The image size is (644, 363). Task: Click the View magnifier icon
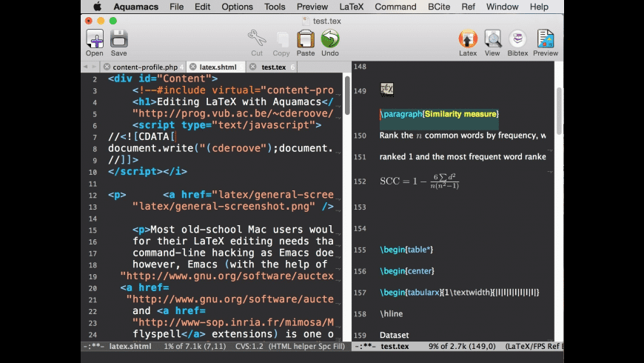(x=492, y=39)
